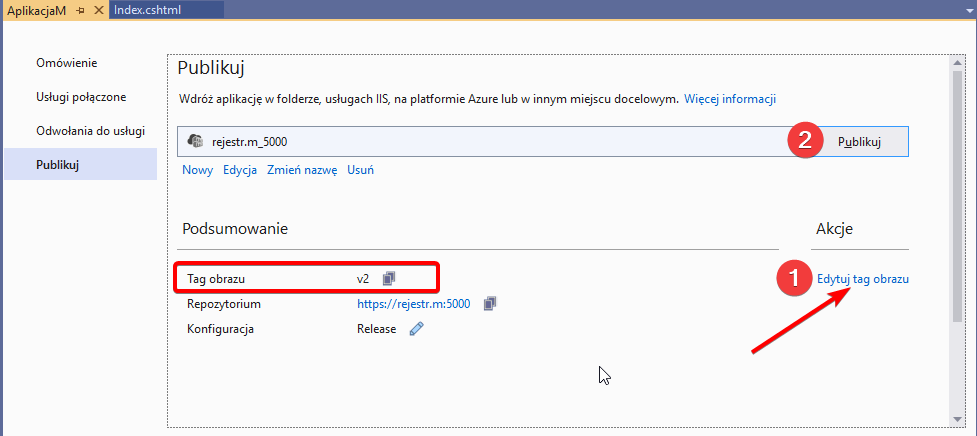Open Usługi połączone in sidebar
The width and height of the screenshot is (977, 436).
pyautogui.click(x=80, y=97)
